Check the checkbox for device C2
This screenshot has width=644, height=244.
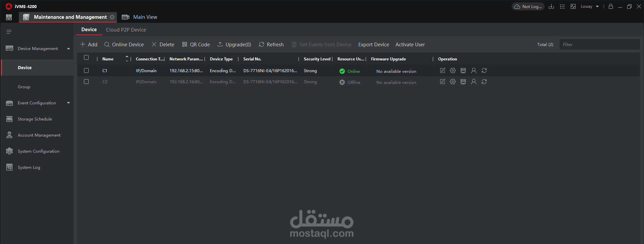(86, 82)
